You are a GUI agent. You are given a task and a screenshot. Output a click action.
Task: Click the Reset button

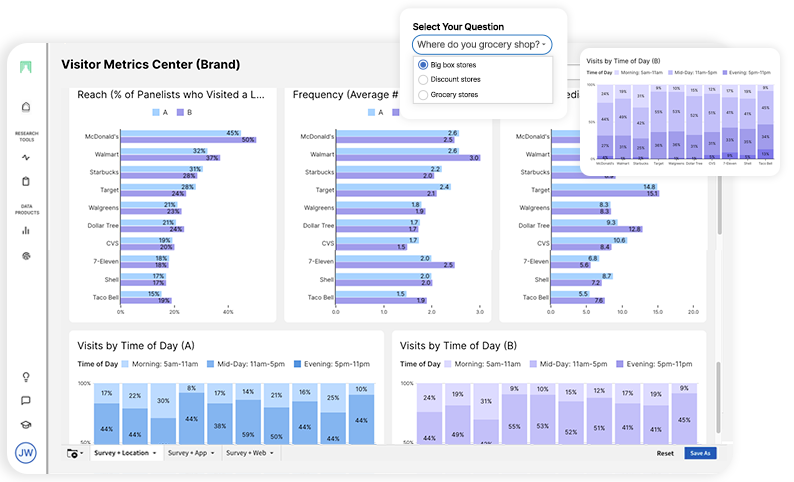(x=665, y=453)
